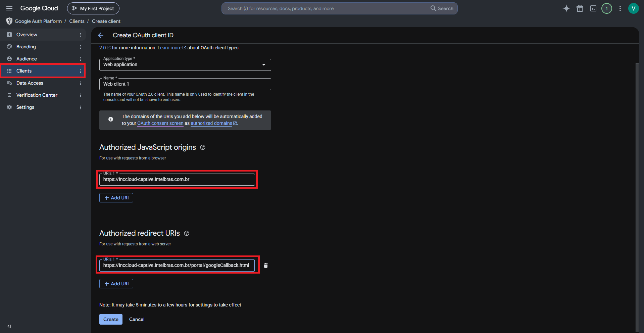
Task: Open Gemini AI assistant sparkle icon
Action: coord(566,8)
